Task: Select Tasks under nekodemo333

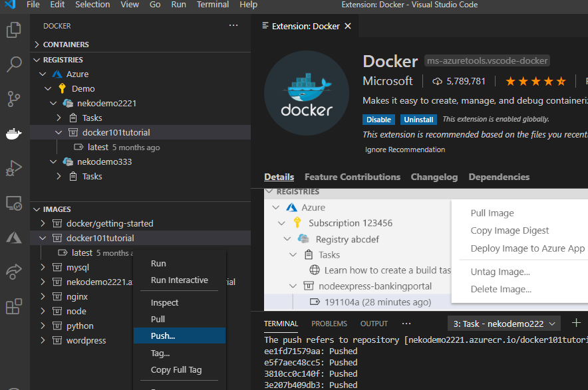Action: pos(140,177)
